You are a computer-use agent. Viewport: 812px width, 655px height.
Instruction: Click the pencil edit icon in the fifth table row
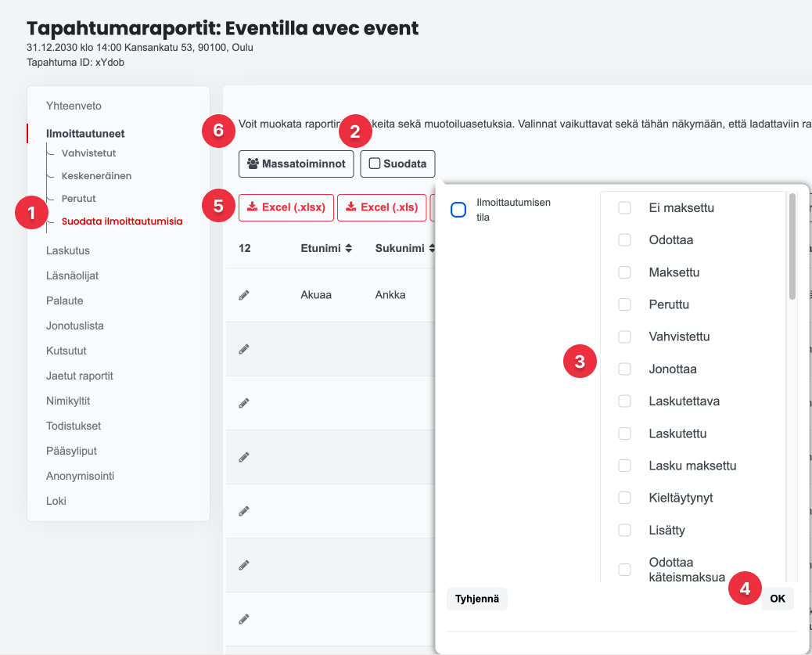tap(244, 512)
